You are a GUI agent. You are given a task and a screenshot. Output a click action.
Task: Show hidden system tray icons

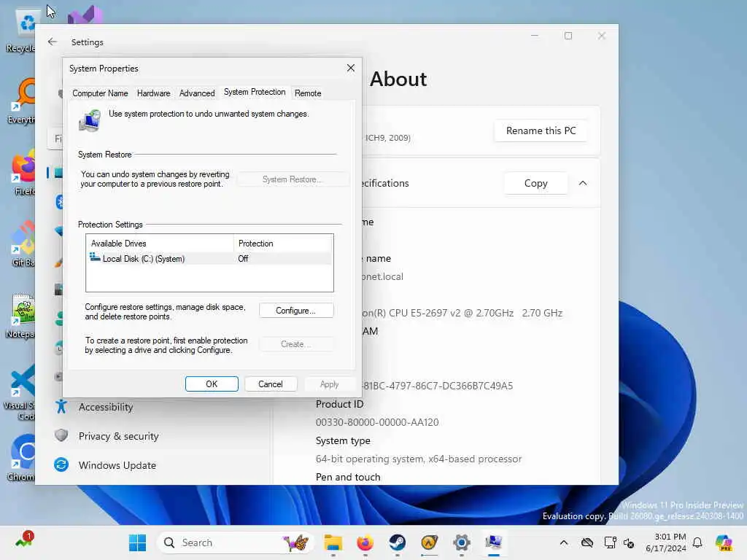[564, 542]
